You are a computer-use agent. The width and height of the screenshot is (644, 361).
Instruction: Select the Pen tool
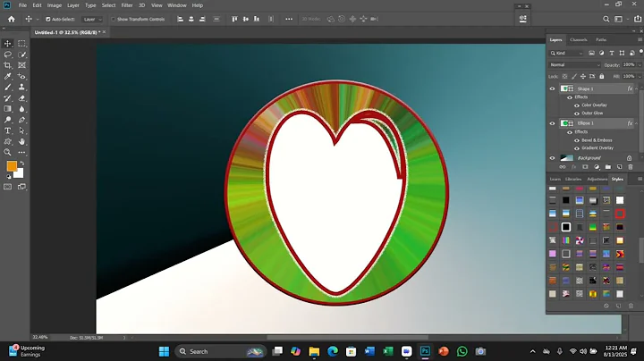tap(21, 120)
